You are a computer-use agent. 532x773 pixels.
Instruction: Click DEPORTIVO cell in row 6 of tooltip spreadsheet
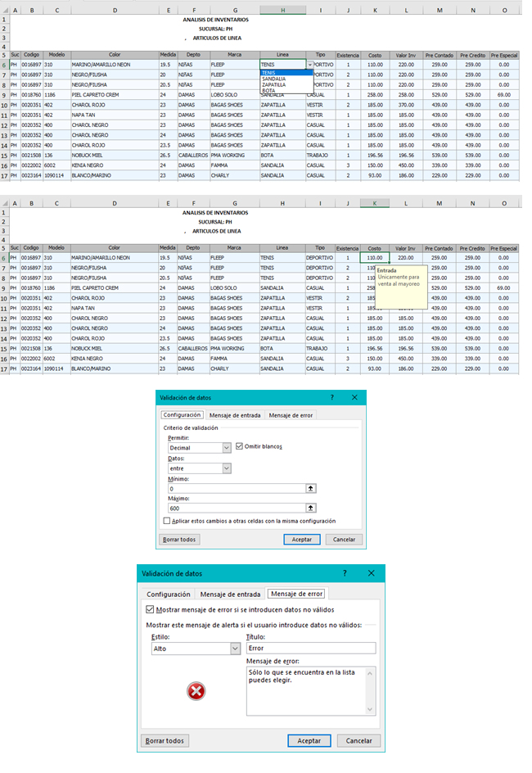(320, 258)
